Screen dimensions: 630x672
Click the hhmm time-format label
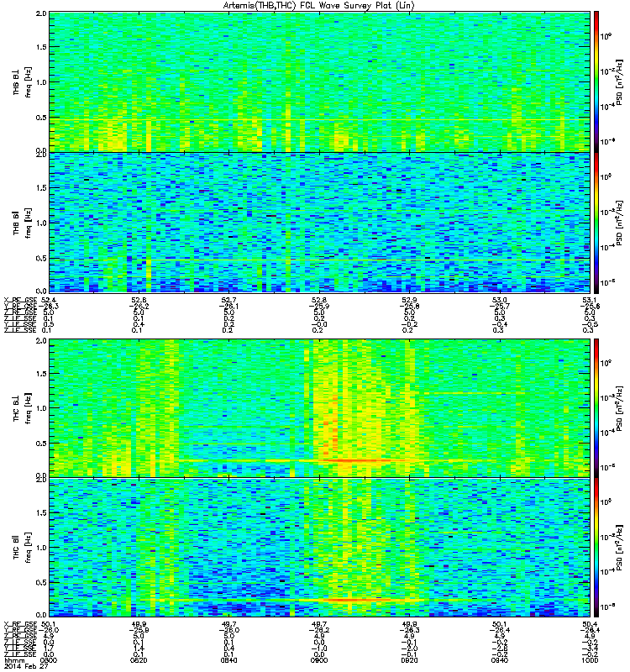pos(13,660)
